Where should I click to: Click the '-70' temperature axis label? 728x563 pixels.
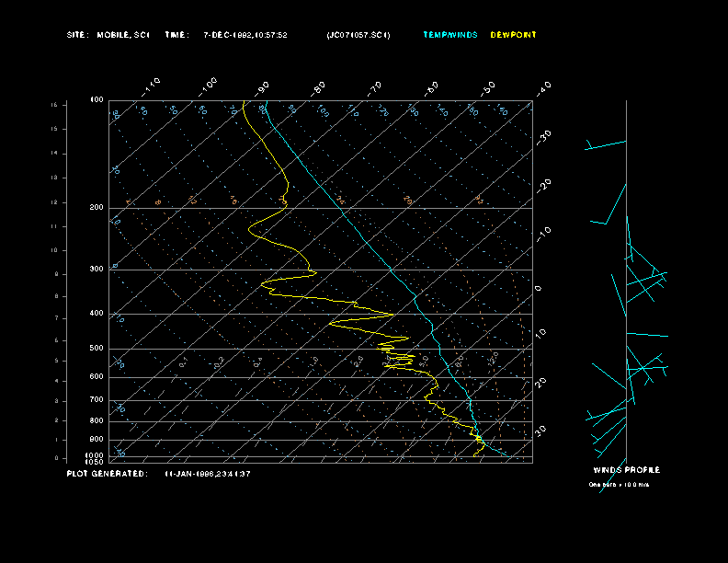pyautogui.click(x=374, y=88)
